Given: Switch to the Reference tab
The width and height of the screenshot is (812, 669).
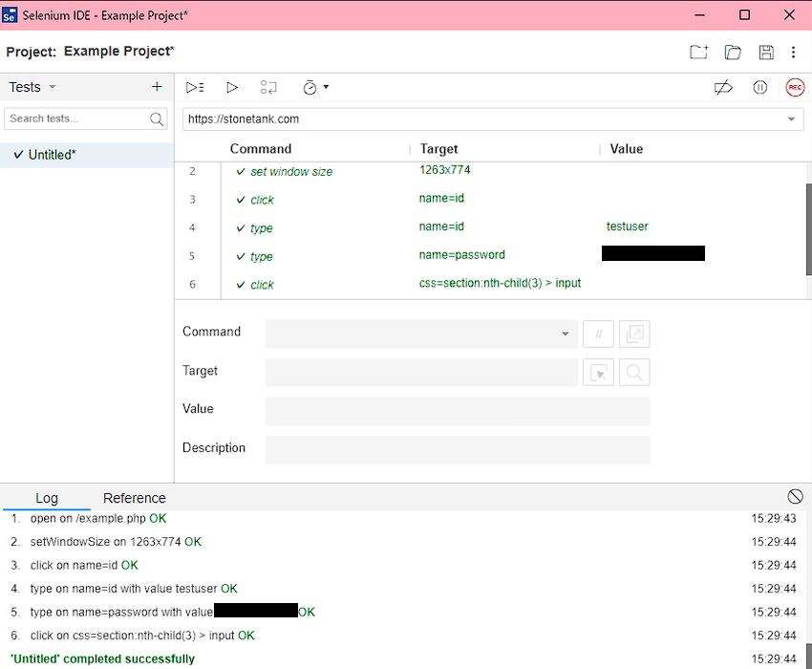Looking at the screenshot, I should click(x=135, y=498).
